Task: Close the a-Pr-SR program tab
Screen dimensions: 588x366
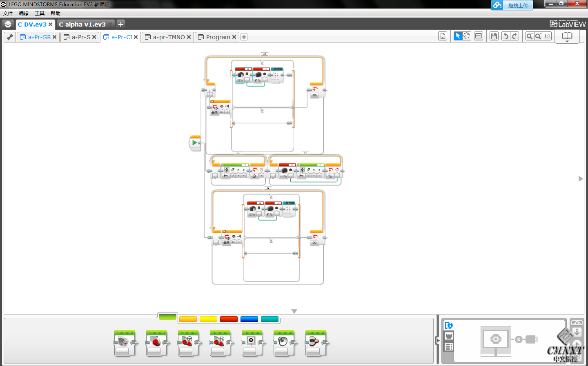Action: (x=54, y=37)
